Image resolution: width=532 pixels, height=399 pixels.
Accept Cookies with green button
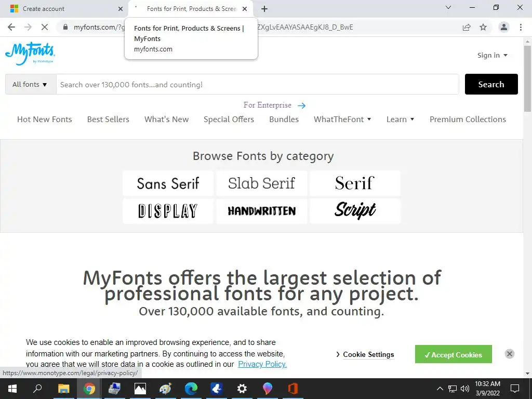click(x=453, y=354)
